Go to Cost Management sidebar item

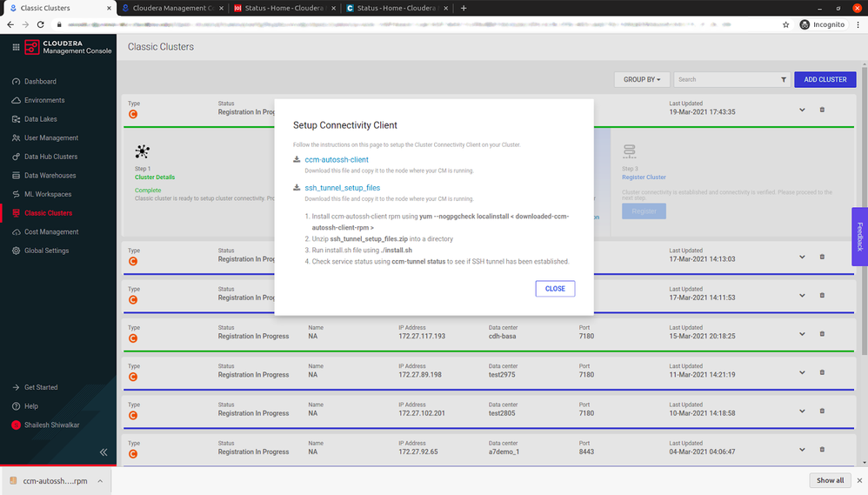(50, 231)
